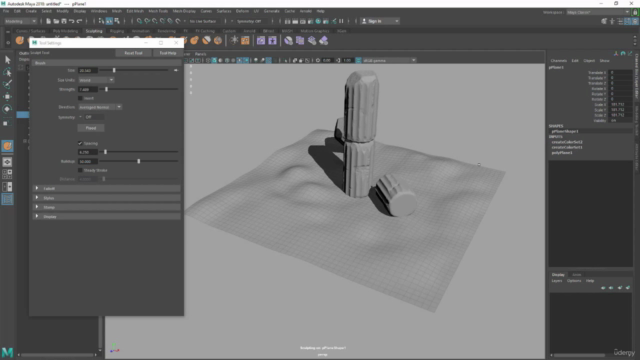Click the Workspace lock icon

point(635,12)
